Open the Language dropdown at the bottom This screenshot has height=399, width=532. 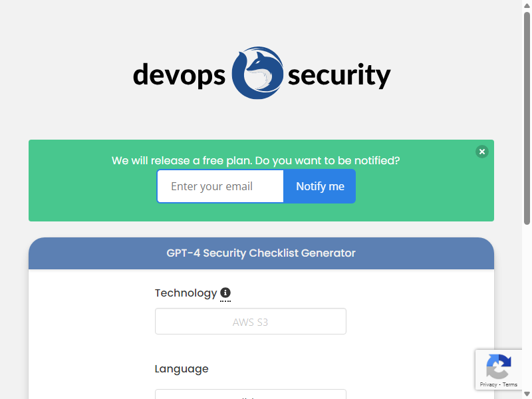click(x=251, y=394)
